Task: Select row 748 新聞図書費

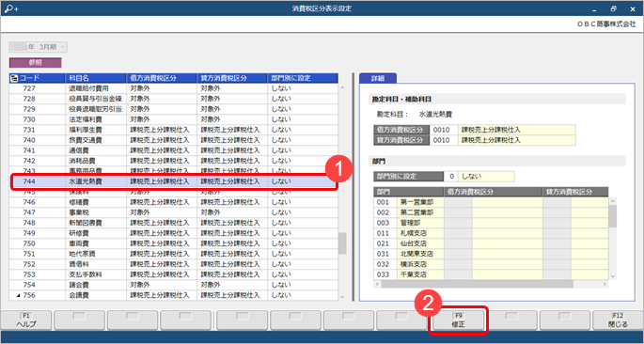Action: click(173, 223)
